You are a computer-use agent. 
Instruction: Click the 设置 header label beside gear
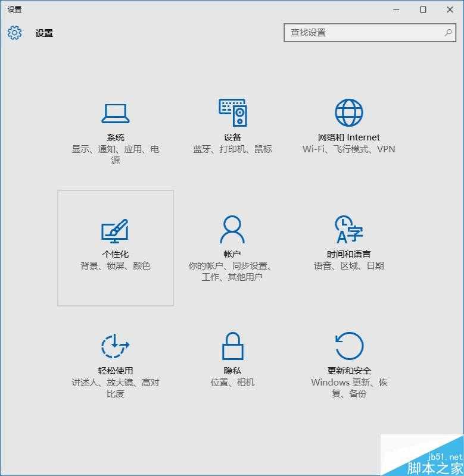[x=44, y=33]
